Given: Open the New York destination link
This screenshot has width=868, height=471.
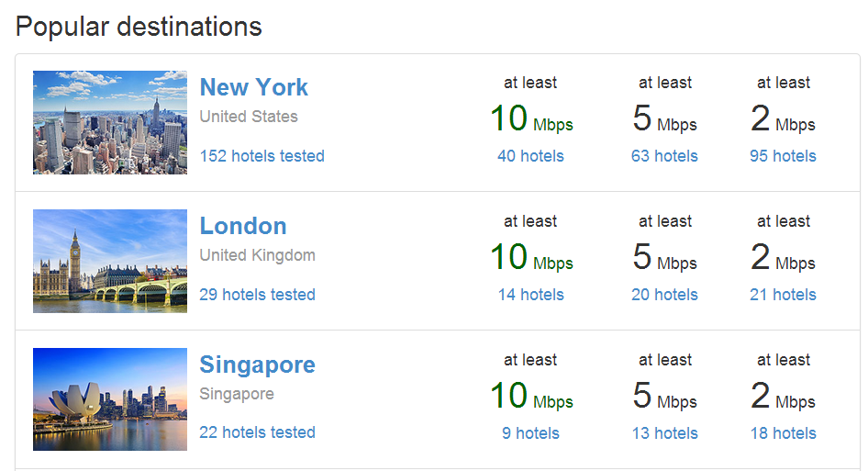Looking at the screenshot, I should click(254, 87).
